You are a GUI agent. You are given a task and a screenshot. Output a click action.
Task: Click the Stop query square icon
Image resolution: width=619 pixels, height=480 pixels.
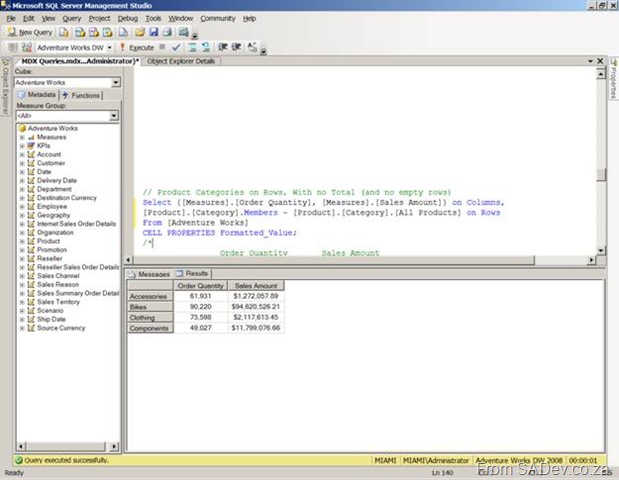point(162,47)
